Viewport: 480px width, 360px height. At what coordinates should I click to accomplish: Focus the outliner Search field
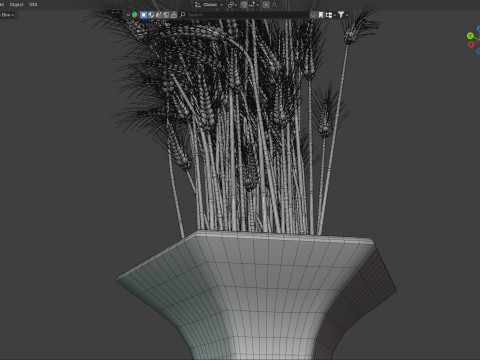point(244,15)
